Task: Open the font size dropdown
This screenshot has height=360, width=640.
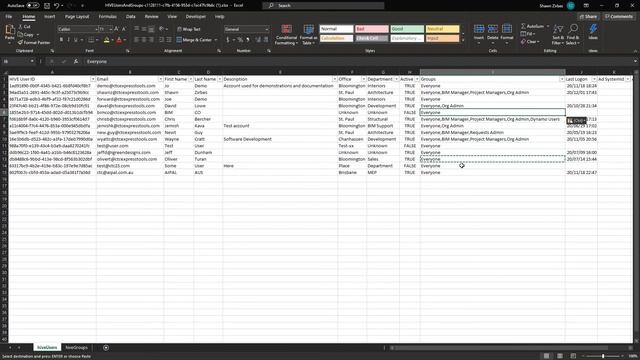Action: click(111, 29)
